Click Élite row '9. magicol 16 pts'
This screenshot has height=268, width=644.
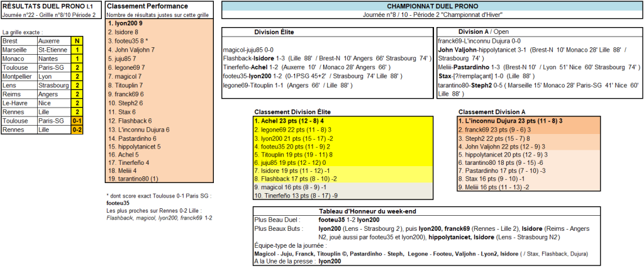(x=343, y=187)
